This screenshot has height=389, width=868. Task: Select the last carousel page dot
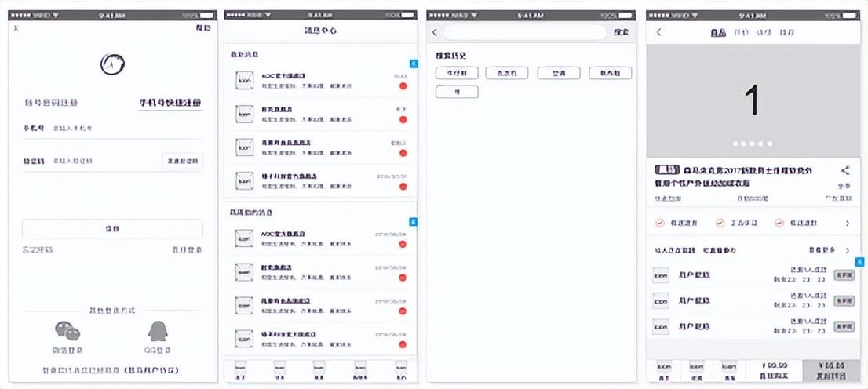coord(770,144)
